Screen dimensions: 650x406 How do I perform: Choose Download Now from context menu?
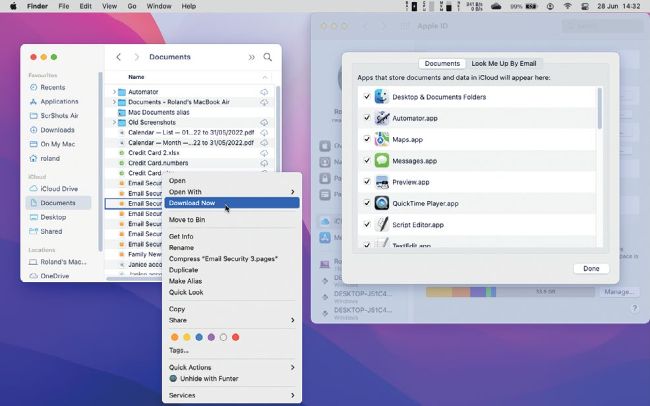[x=232, y=203]
